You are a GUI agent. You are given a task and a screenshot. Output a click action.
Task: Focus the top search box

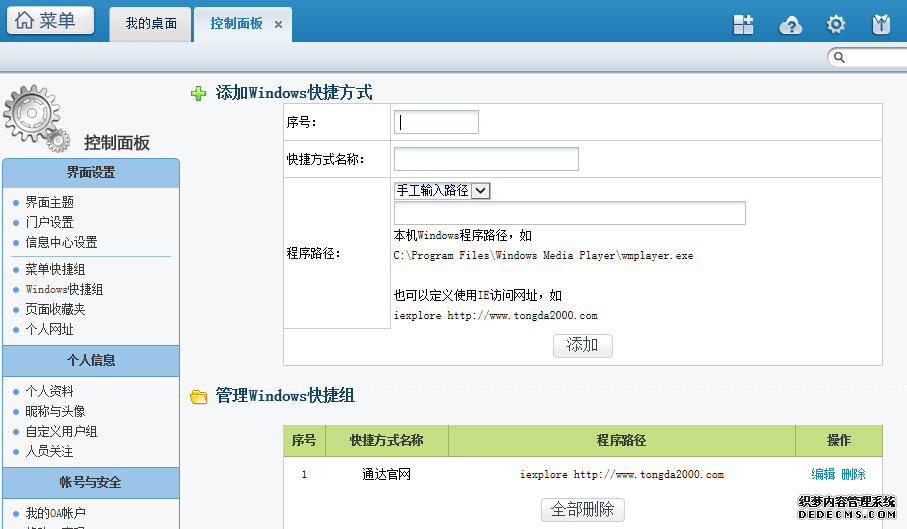coord(868,57)
